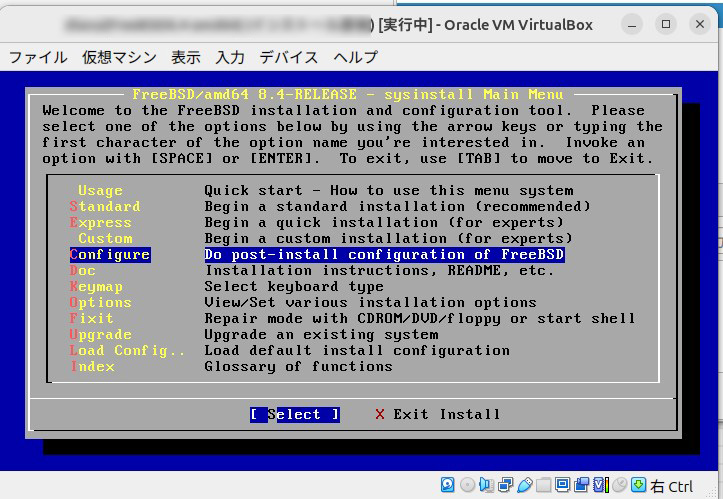Click the hard disk activity status icon
This screenshot has width=723, height=499.
point(447,485)
